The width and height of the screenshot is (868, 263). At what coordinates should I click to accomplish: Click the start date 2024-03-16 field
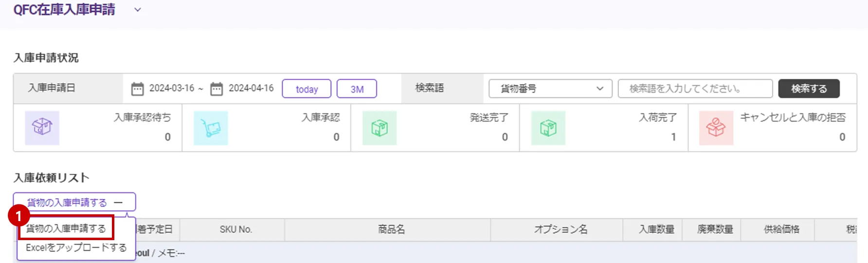[x=171, y=88]
